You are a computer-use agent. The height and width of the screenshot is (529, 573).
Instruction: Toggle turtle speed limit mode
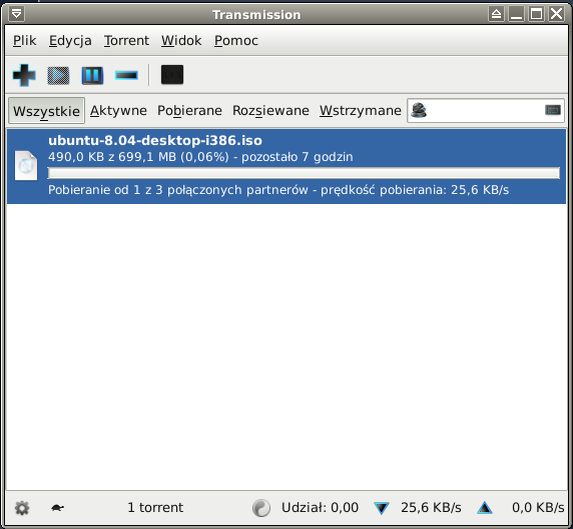57,508
